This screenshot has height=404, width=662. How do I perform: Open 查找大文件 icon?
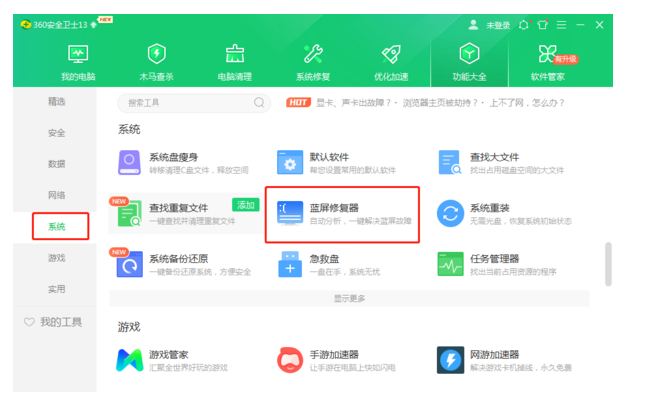click(450, 163)
